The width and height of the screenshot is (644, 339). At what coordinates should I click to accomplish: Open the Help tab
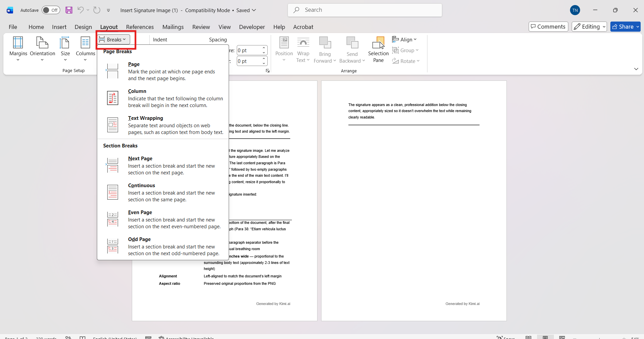(279, 27)
